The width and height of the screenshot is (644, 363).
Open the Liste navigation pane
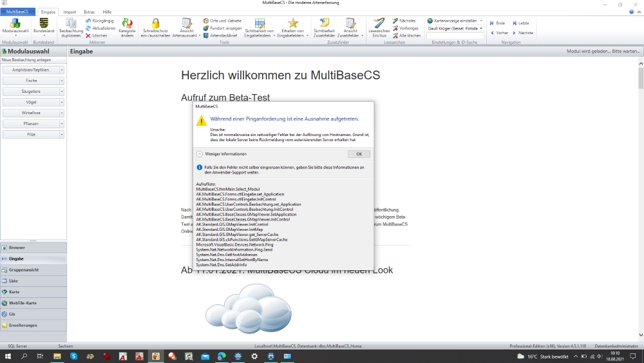coord(33,280)
